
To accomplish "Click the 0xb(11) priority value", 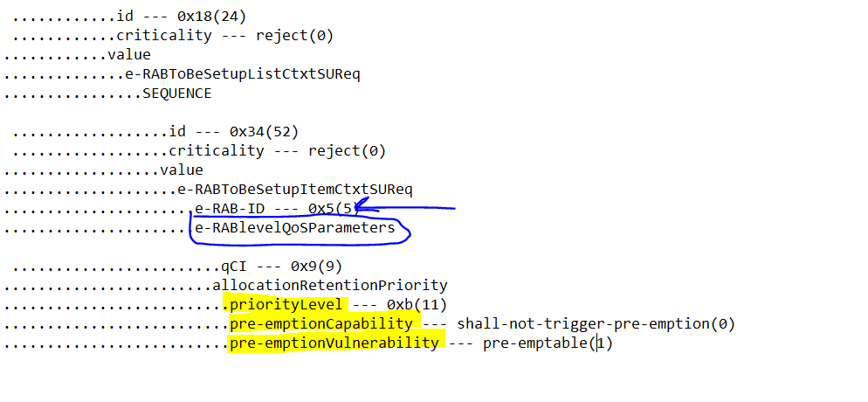I will 417,304.
